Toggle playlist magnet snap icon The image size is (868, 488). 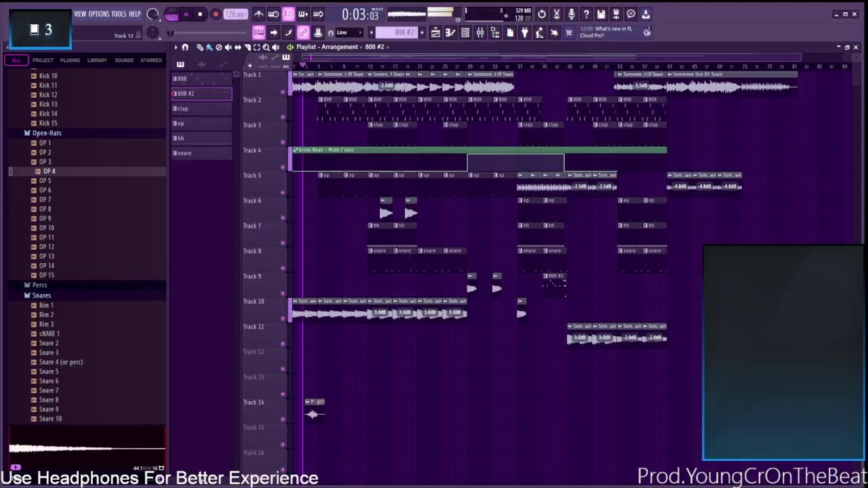[185, 47]
